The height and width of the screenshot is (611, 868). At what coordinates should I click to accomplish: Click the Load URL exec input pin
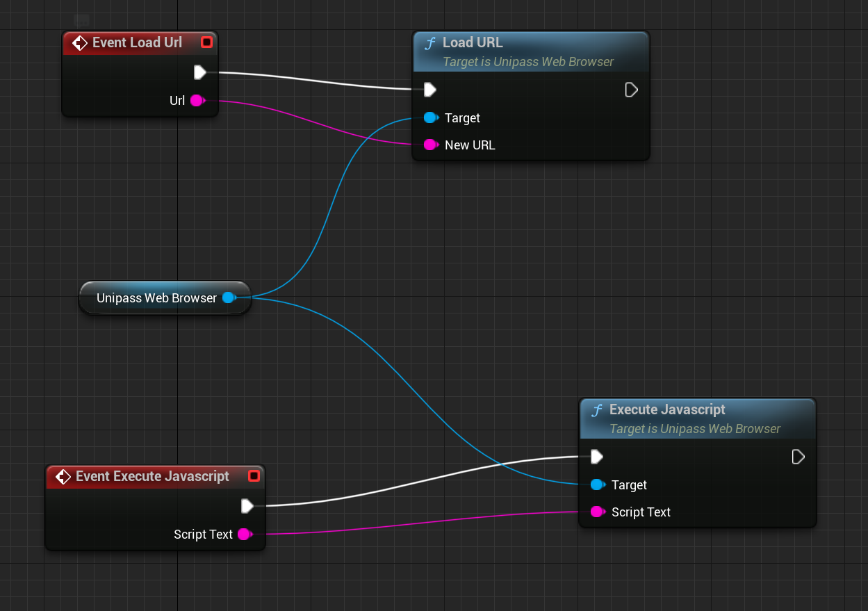point(430,90)
